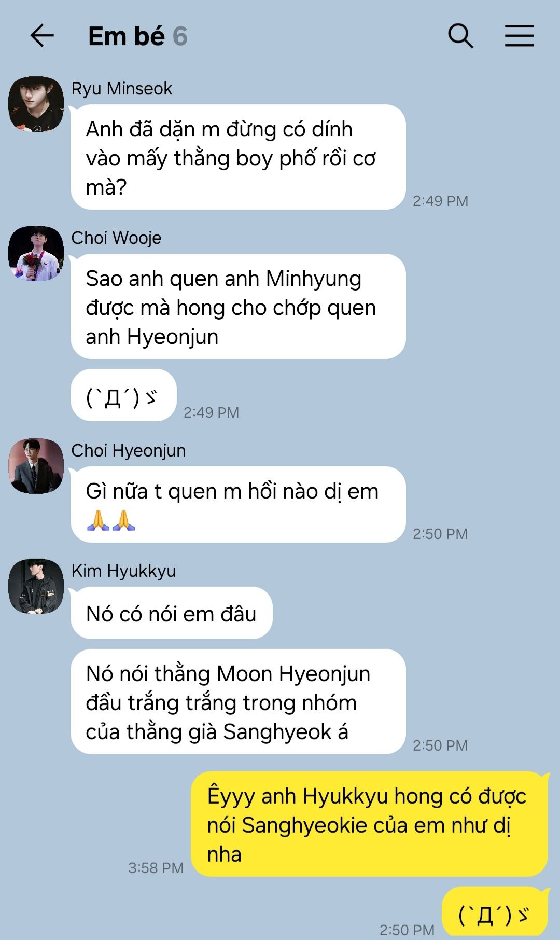The image size is (560, 940).
Task: Open Kim Hyukkyu's avatar
Action: tap(36, 586)
